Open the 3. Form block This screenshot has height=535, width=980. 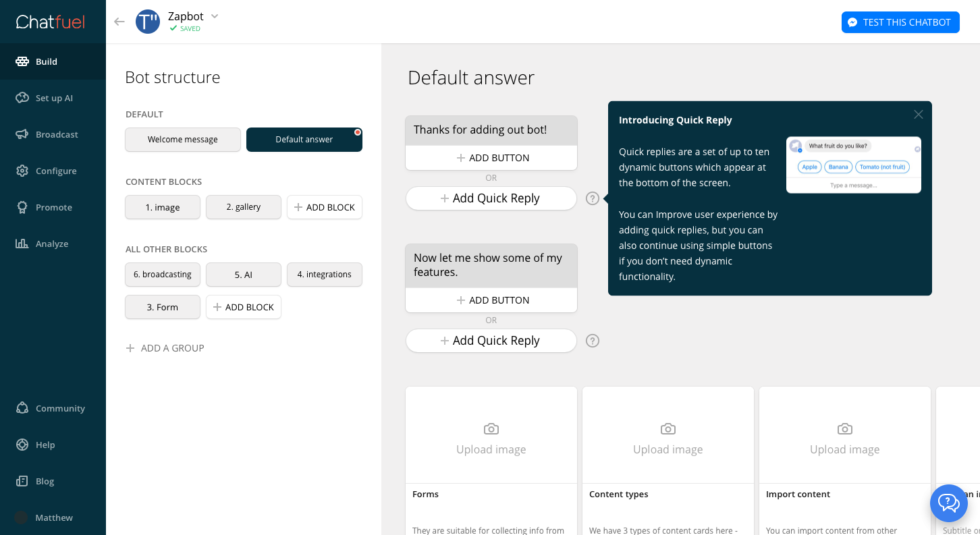[x=163, y=307]
